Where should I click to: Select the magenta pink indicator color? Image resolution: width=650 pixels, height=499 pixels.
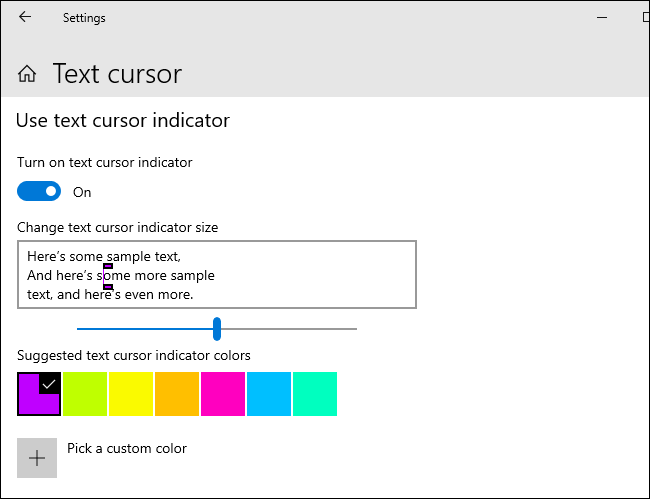coord(223,394)
